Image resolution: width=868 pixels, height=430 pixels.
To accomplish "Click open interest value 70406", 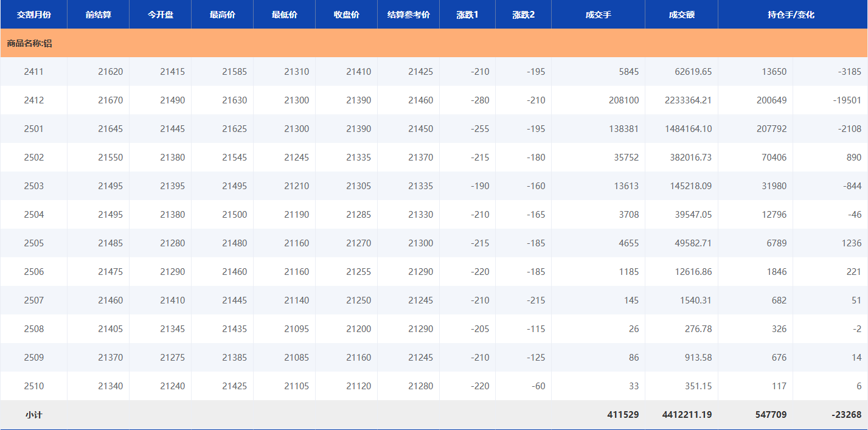I will 774,158.
